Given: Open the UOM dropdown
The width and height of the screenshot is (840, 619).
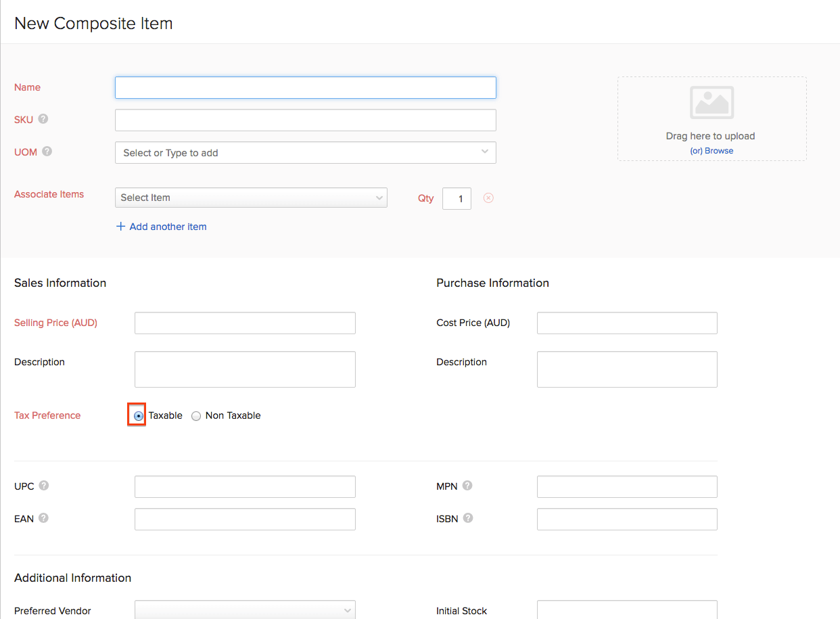Looking at the screenshot, I should click(305, 153).
